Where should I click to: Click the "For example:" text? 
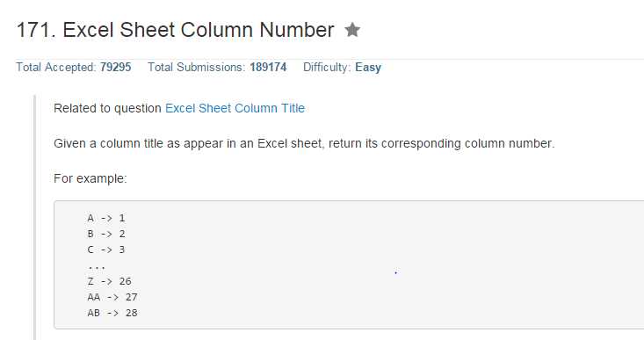click(x=90, y=179)
